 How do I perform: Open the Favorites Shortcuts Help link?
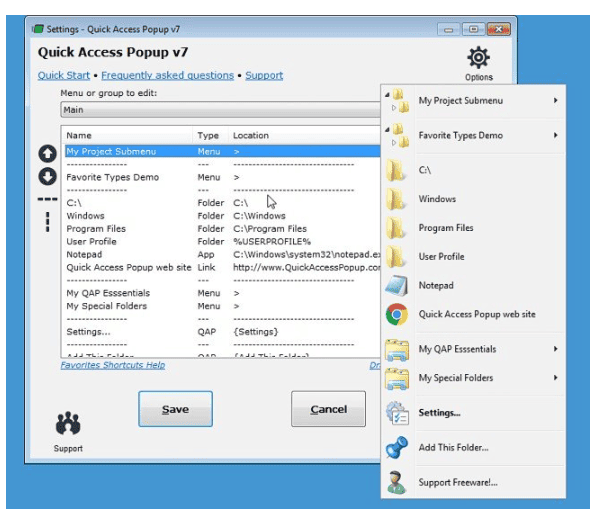tap(113, 365)
